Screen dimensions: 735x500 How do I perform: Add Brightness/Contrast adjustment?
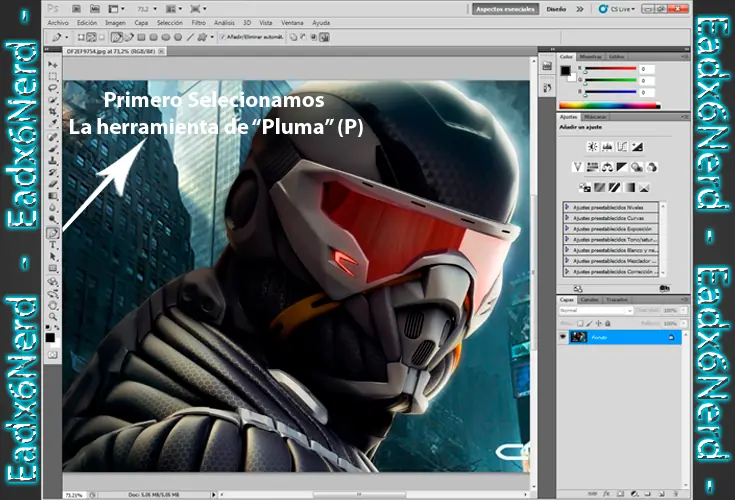pos(592,147)
